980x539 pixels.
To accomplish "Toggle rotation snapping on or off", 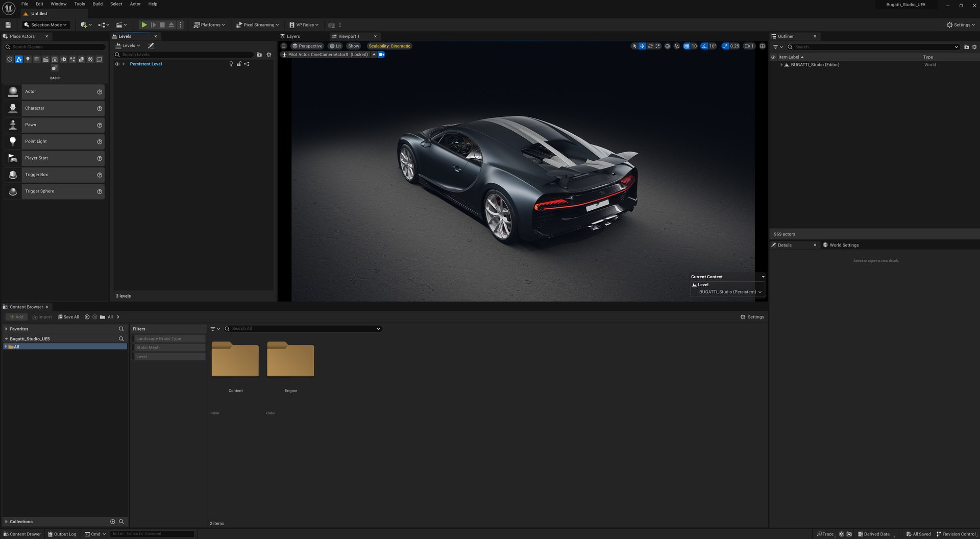I will coord(704,46).
